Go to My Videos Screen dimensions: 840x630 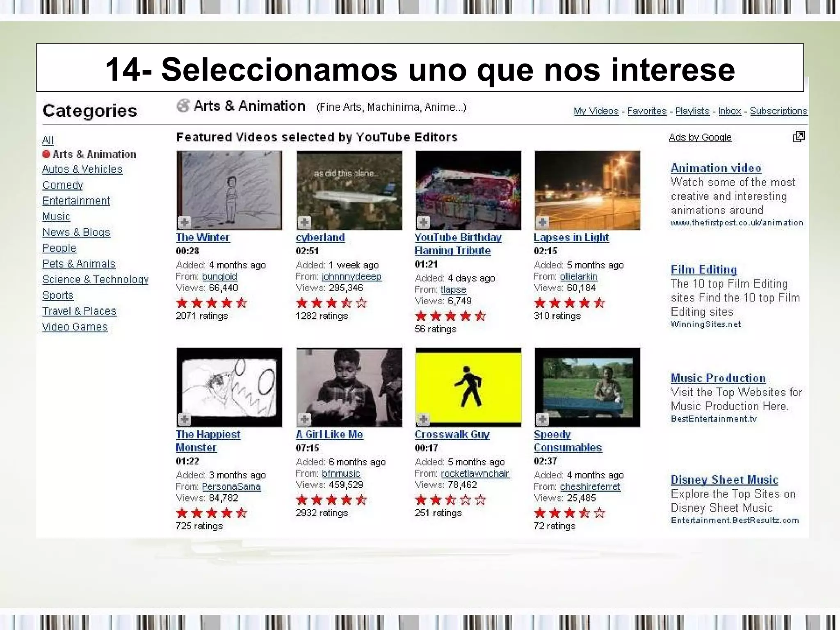click(x=596, y=111)
